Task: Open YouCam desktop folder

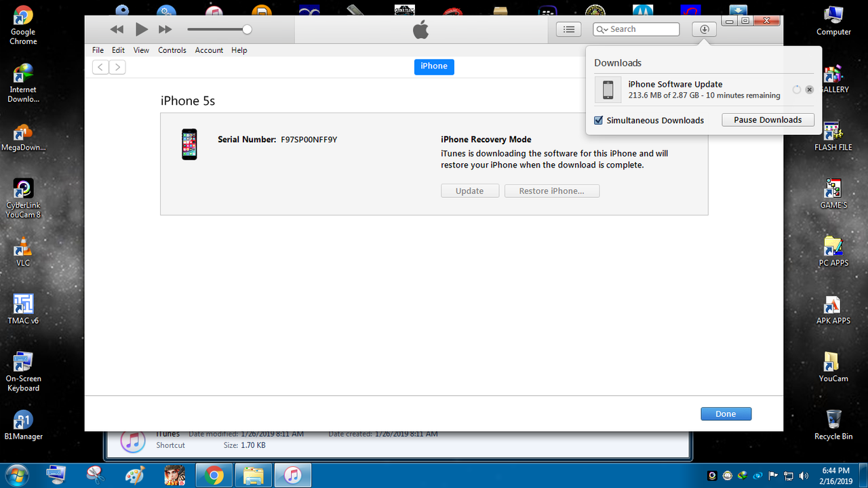Action: point(833,367)
